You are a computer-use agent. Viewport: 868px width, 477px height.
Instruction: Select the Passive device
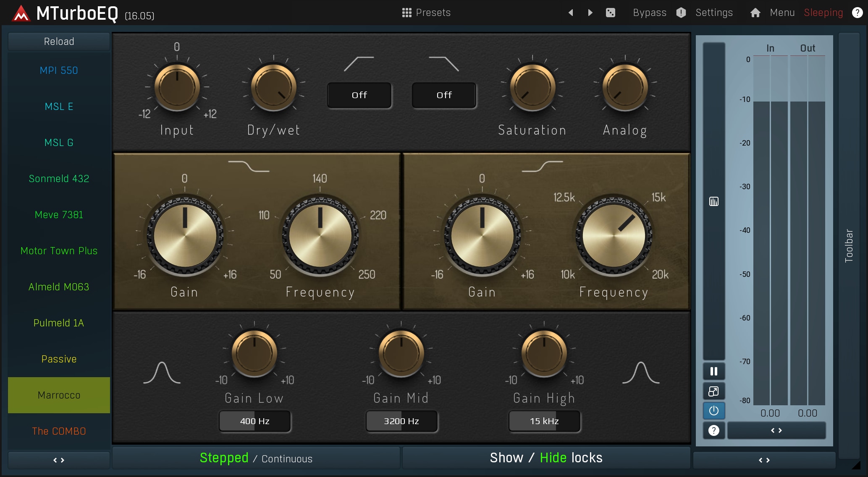tap(59, 359)
